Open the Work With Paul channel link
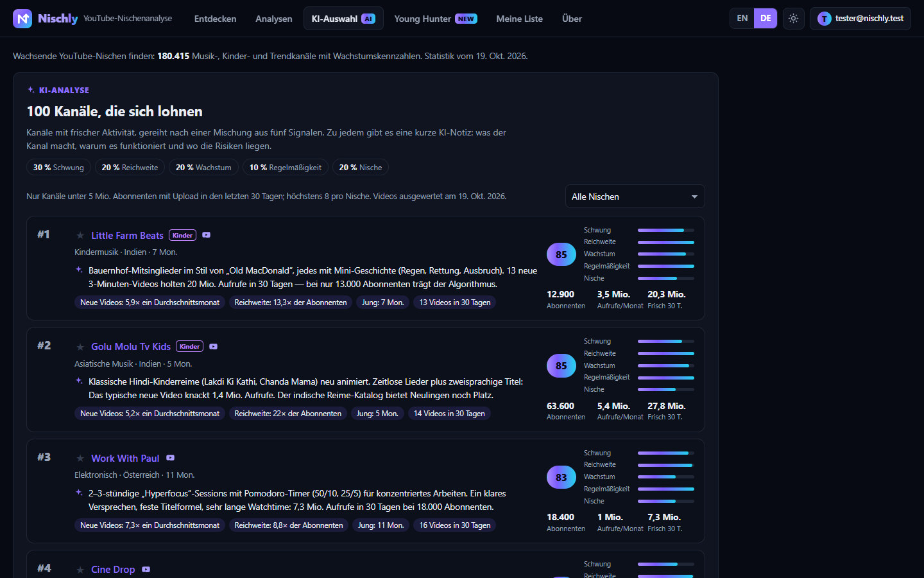The image size is (924, 578). click(125, 459)
